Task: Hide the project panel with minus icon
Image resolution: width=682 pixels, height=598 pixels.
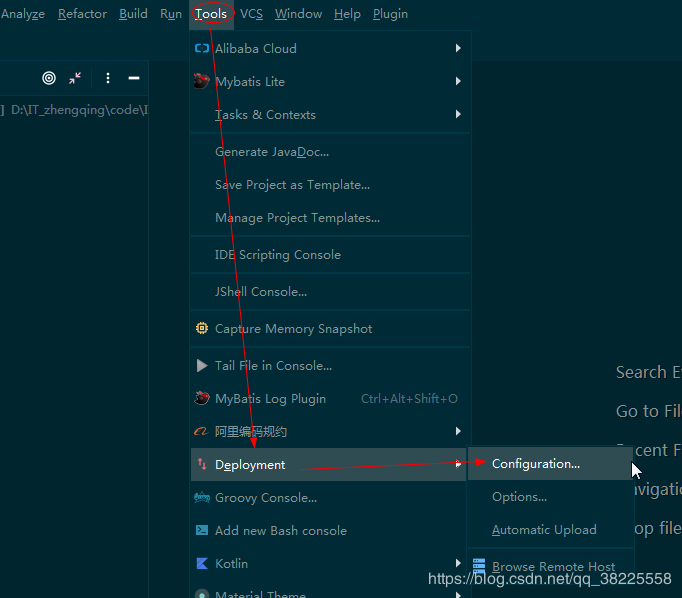Action: click(x=134, y=78)
